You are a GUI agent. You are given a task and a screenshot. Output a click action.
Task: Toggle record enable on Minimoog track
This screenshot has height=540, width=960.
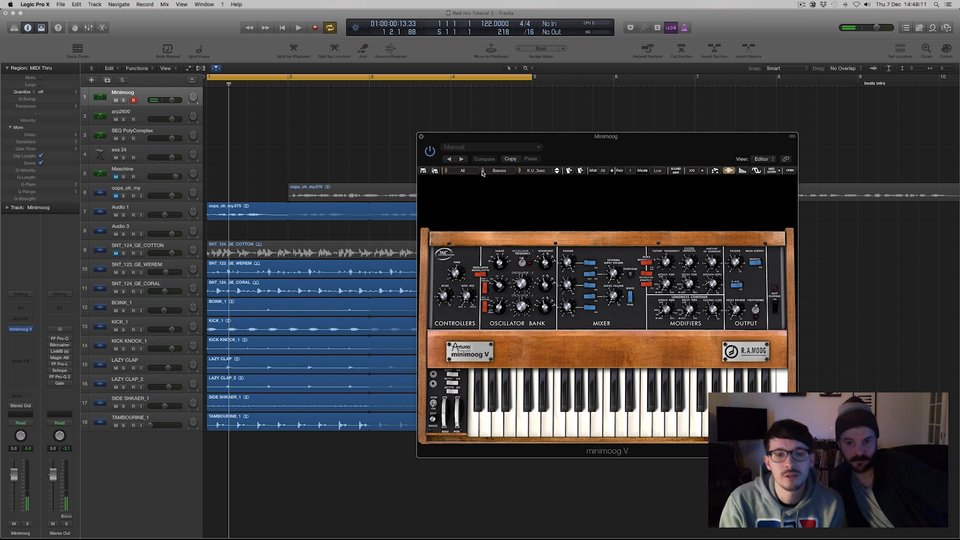tap(133, 100)
